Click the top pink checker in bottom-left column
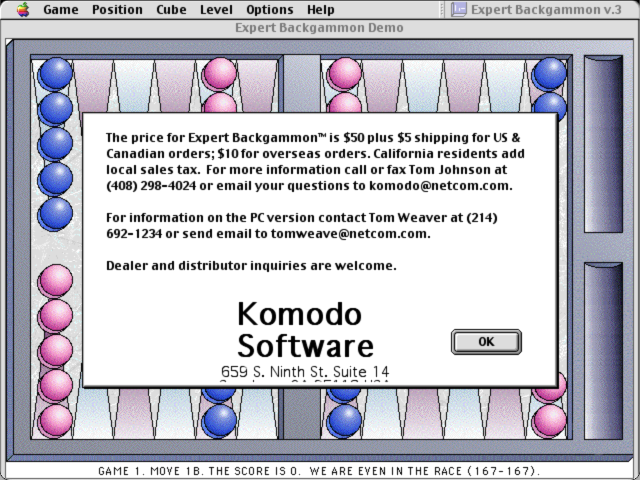640x480 pixels. click(x=56, y=281)
